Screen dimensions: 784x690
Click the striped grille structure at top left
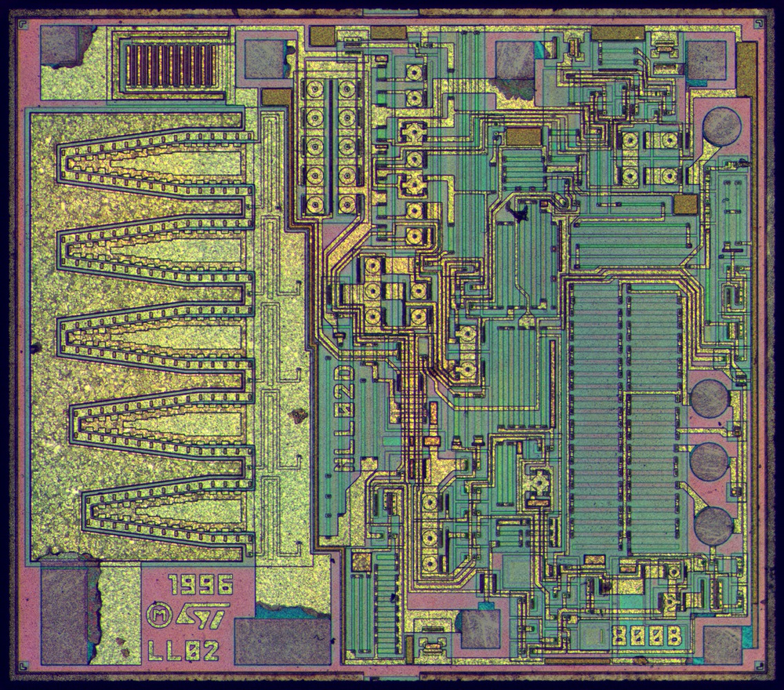point(174,64)
